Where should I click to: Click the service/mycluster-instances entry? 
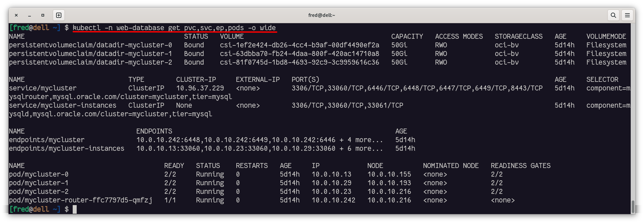(x=62, y=105)
